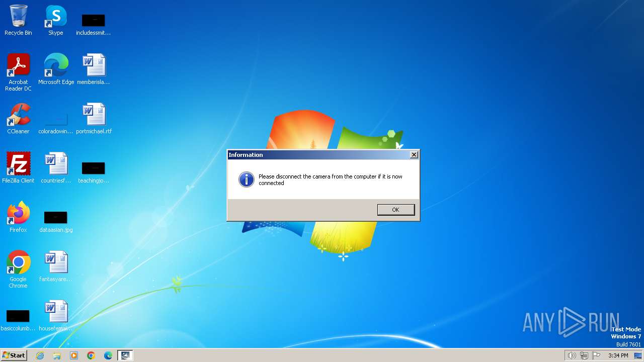
Task: Select the Acrobat Reader DC shortcut
Action: 18,72
